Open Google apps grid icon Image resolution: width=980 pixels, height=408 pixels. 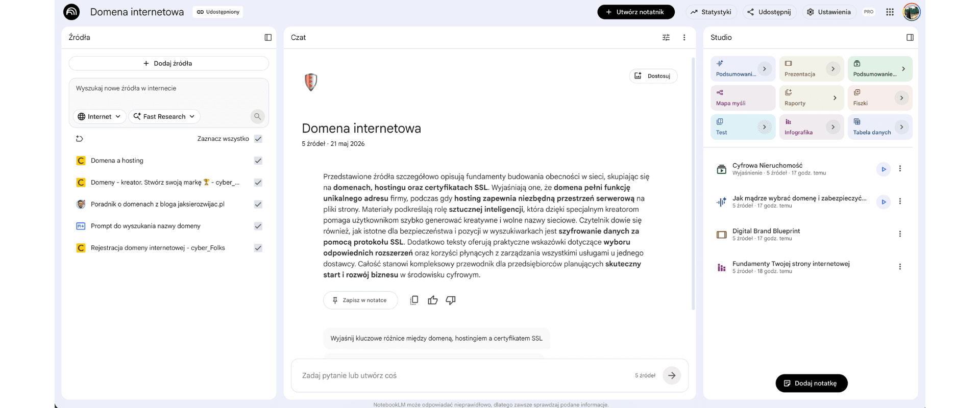pyautogui.click(x=890, y=12)
